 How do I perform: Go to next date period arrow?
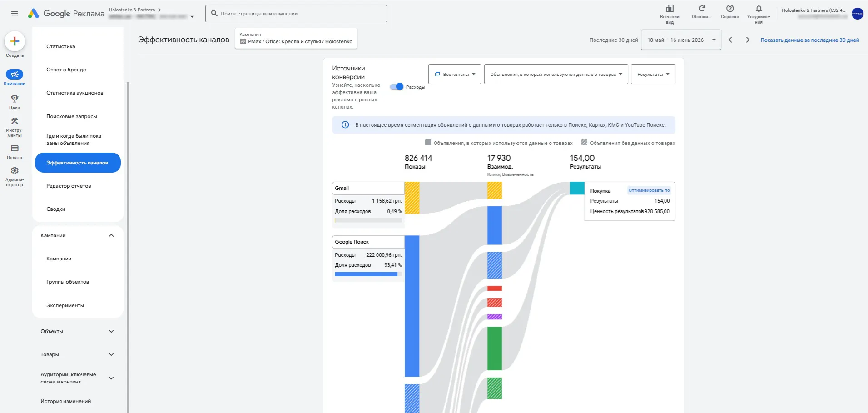coord(748,40)
